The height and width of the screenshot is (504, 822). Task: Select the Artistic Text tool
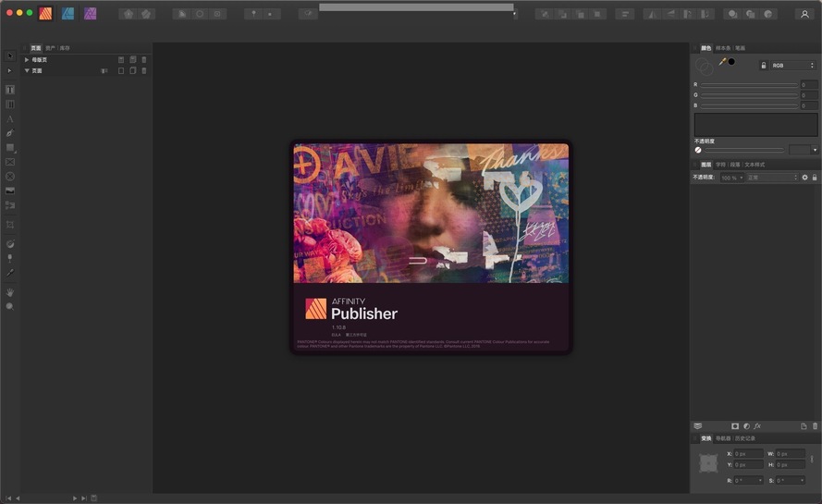[10, 119]
